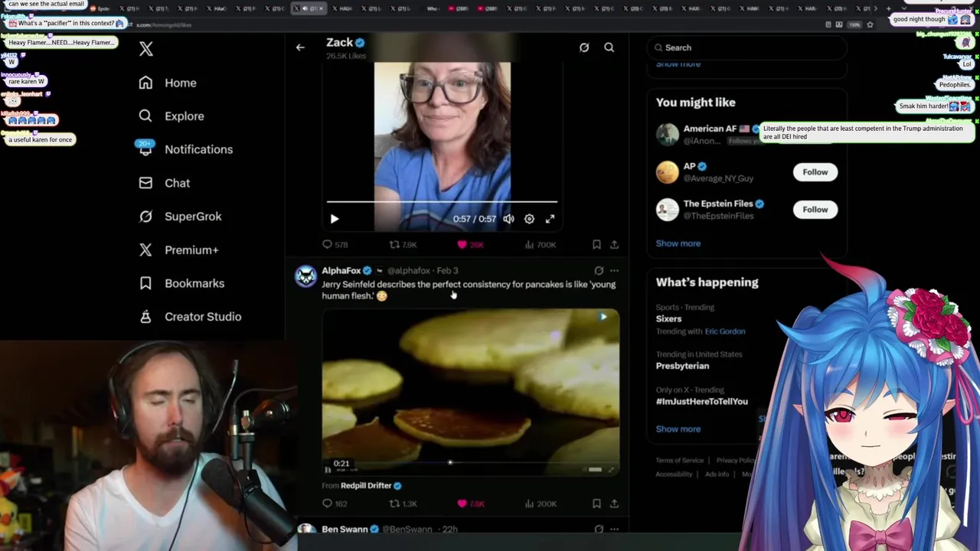
Task: Play the Zack video
Action: point(335,219)
